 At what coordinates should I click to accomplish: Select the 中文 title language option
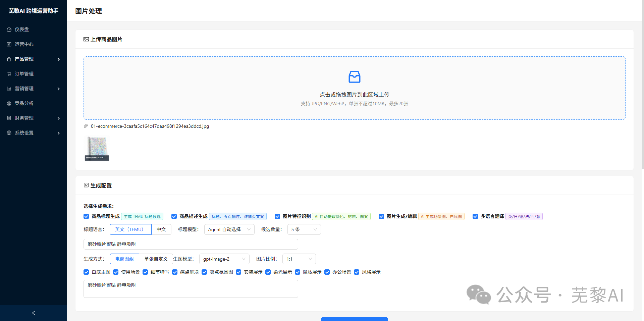click(161, 229)
